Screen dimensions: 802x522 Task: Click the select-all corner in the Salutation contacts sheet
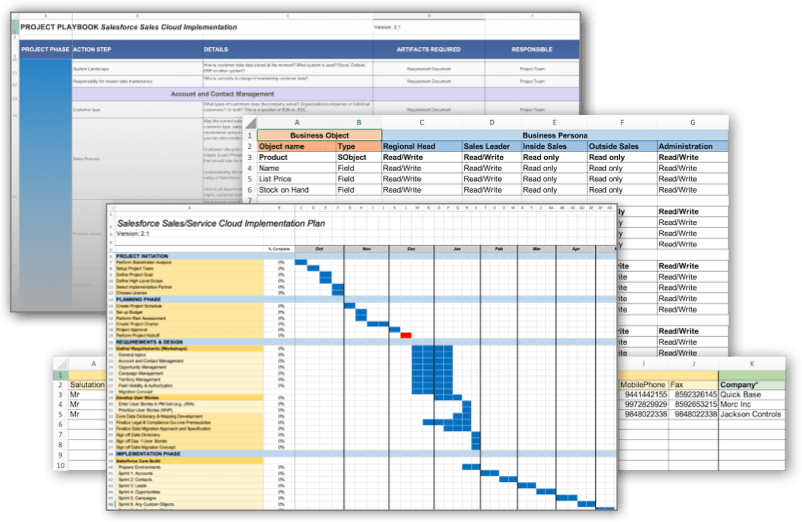click(x=61, y=364)
